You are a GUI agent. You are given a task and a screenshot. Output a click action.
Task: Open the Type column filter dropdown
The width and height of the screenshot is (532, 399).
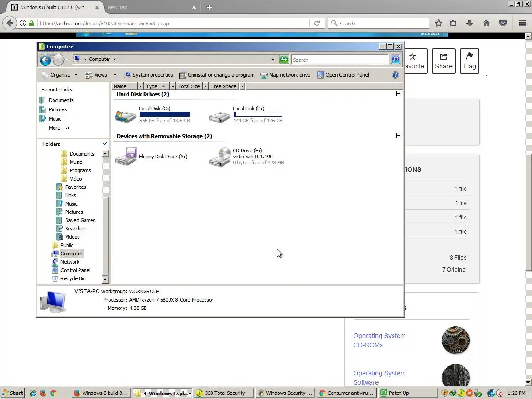pyautogui.click(x=173, y=86)
